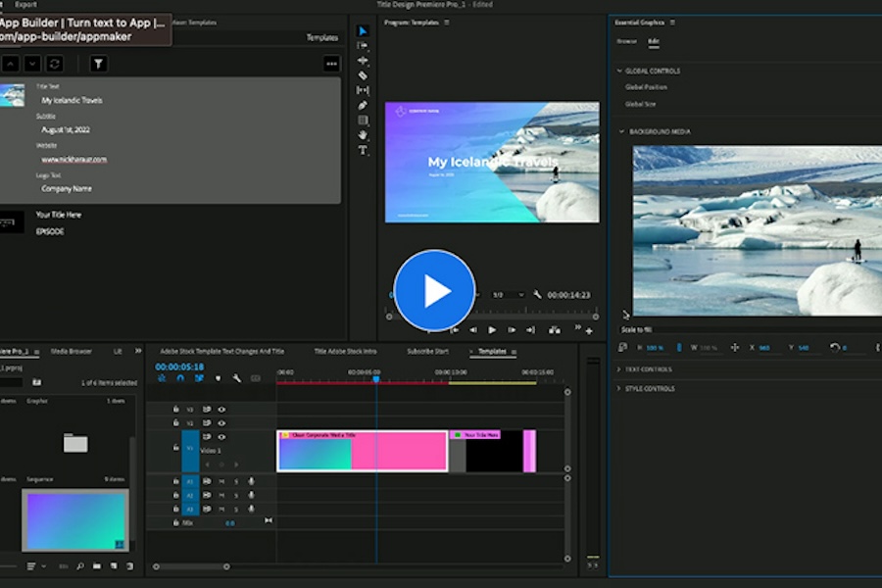Expand the Style Controls section

(x=619, y=388)
